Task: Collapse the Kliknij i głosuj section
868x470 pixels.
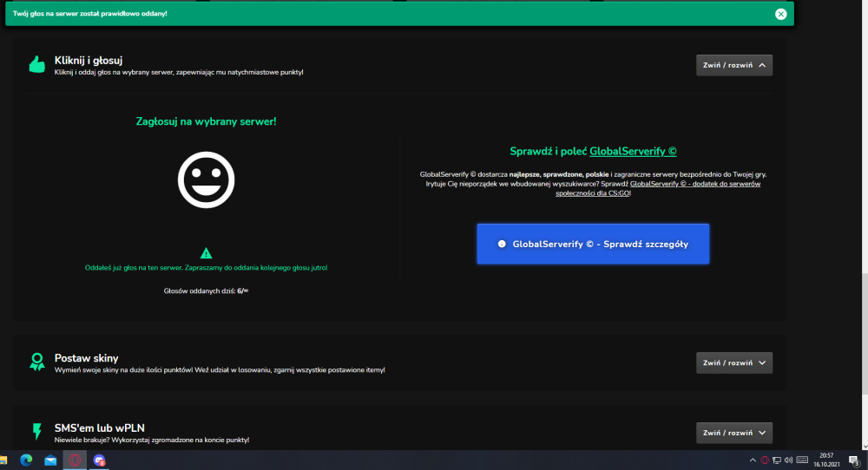Action: [x=734, y=65]
